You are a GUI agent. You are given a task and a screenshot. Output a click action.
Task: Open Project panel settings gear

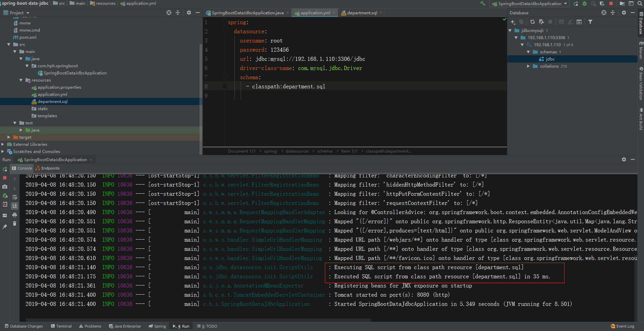point(189,13)
